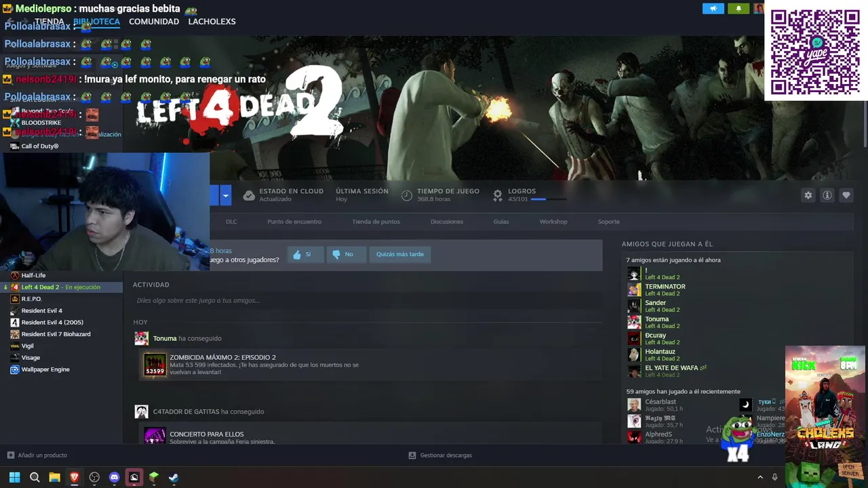Viewport: 868px width, 488px height.
Task: Click the Vigil game icon
Action: (x=15, y=346)
